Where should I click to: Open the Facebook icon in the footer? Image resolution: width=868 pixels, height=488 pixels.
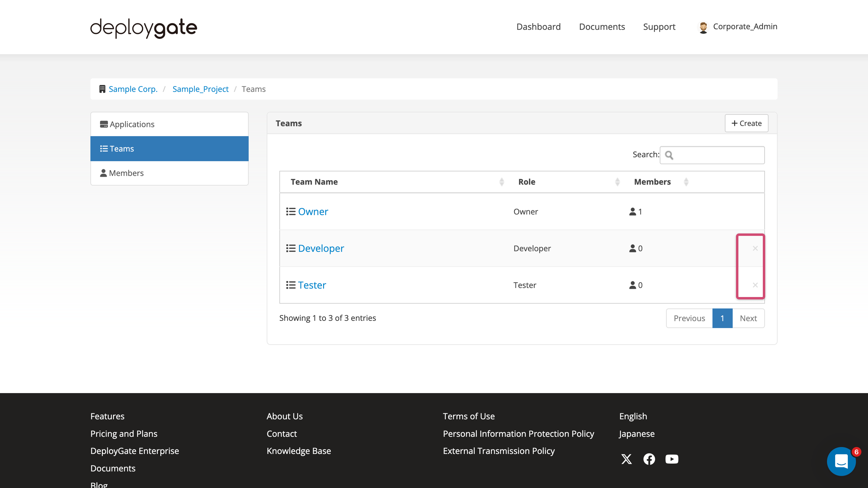pos(649,459)
